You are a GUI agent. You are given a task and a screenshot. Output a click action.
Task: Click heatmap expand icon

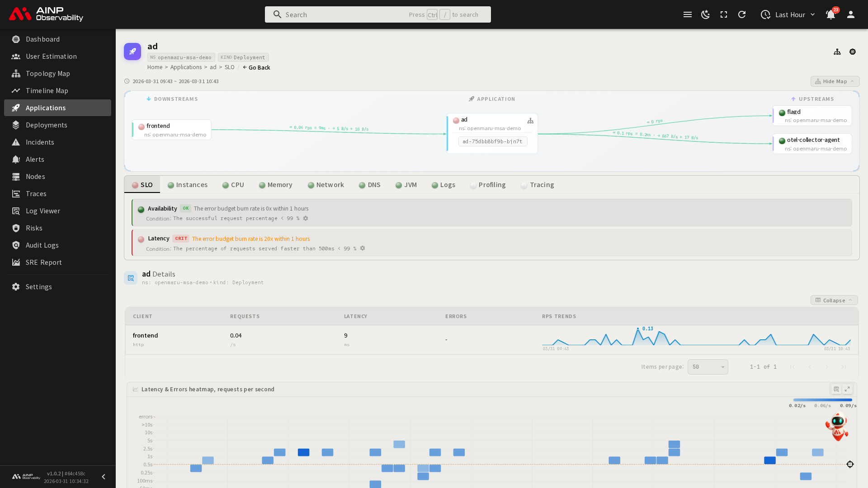tap(847, 389)
